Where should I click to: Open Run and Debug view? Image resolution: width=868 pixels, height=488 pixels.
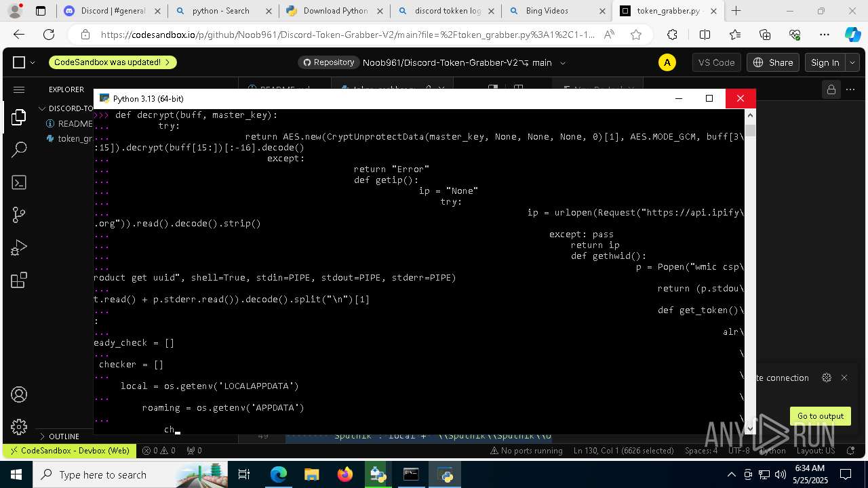point(19,247)
